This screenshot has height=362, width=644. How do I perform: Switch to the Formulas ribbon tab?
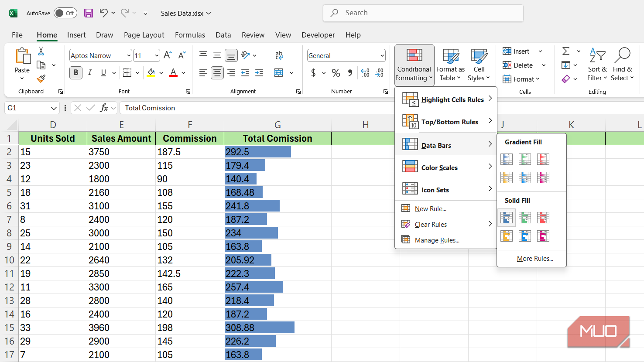pos(190,35)
